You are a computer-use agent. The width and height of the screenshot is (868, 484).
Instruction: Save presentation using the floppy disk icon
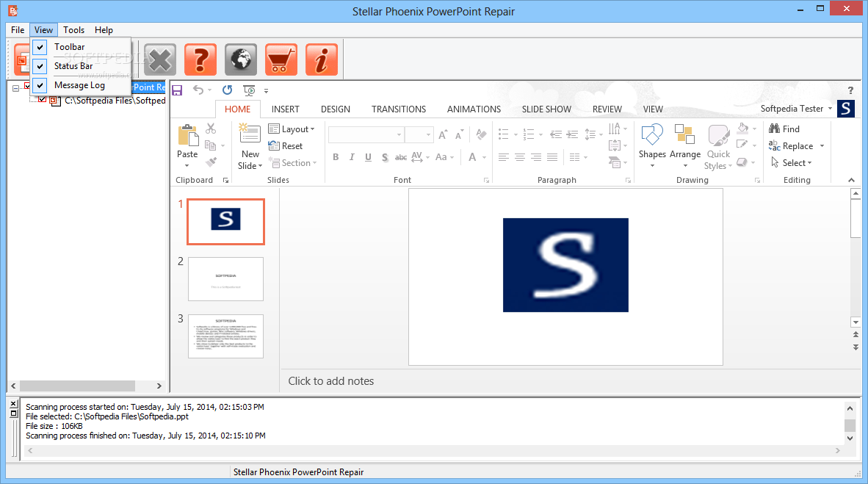pyautogui.click(x=177, y=90)
